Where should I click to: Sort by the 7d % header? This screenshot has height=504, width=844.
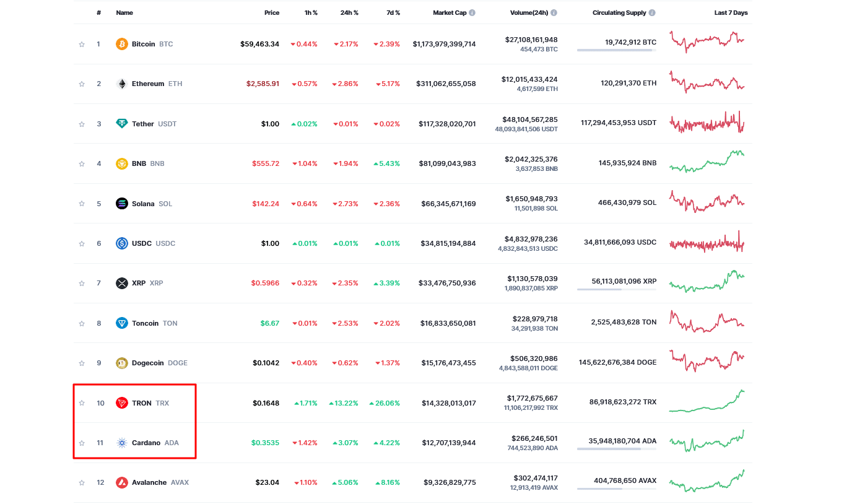pyautogui.click(x=391, y=13)
